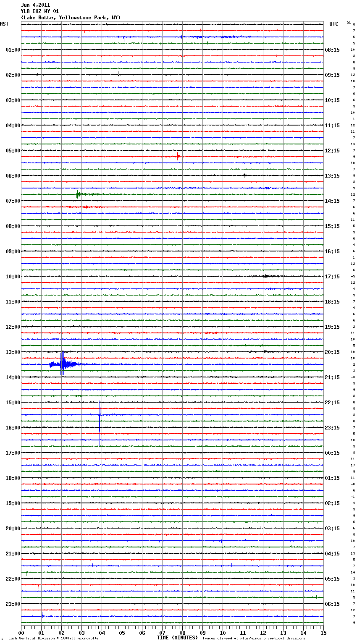Select the 15:00 MST hour label
This screenshot has height=644, width=357.
coord(13,403)
